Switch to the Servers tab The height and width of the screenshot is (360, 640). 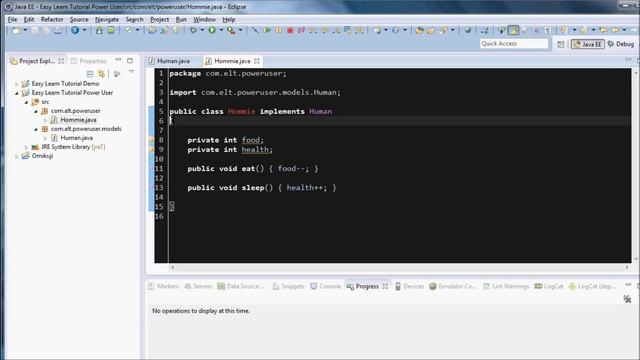[198, 286]
